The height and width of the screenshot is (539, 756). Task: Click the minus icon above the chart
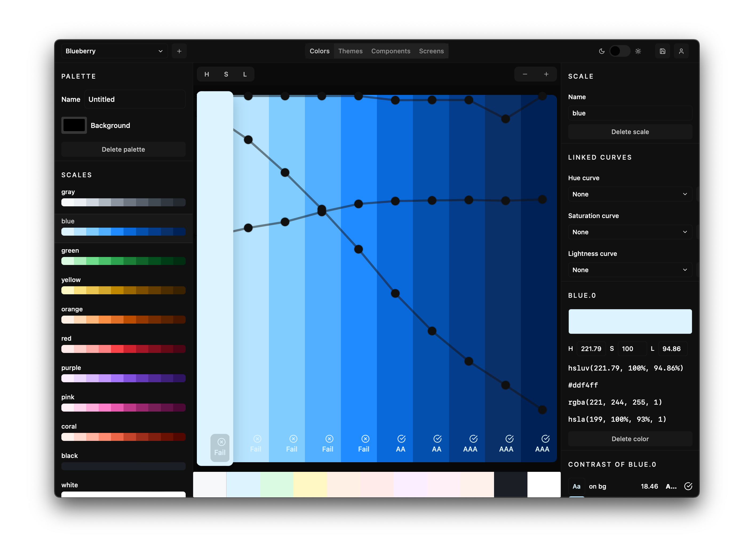click(x=525, y=74)
